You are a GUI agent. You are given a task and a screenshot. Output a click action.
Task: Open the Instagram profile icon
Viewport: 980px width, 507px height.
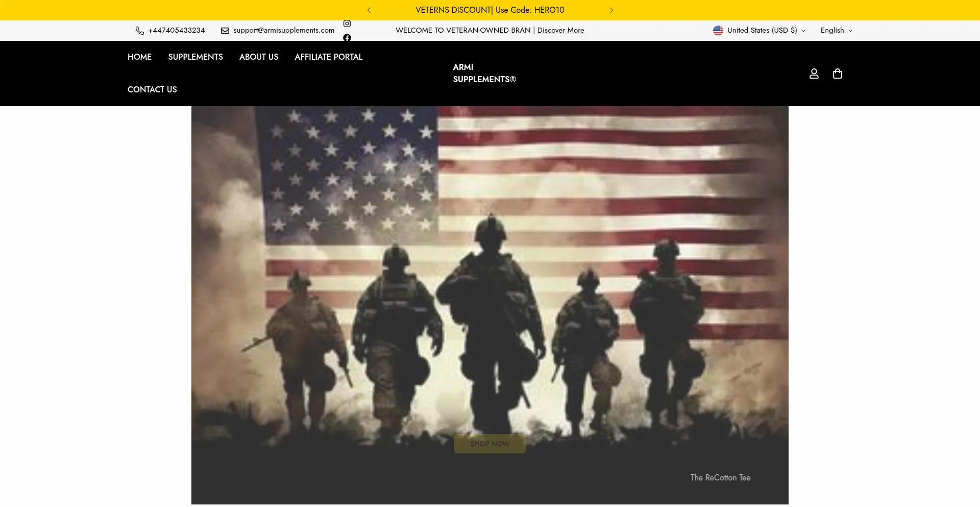click(347, 23)
